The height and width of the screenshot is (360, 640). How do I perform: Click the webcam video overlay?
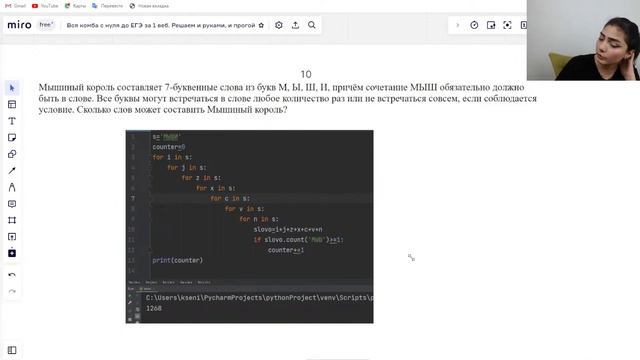(583, 40)
